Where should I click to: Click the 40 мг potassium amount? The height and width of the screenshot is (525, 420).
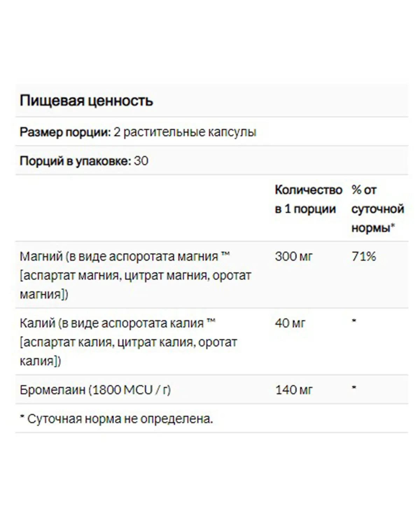pyautogui.click(x=290, y=323)
